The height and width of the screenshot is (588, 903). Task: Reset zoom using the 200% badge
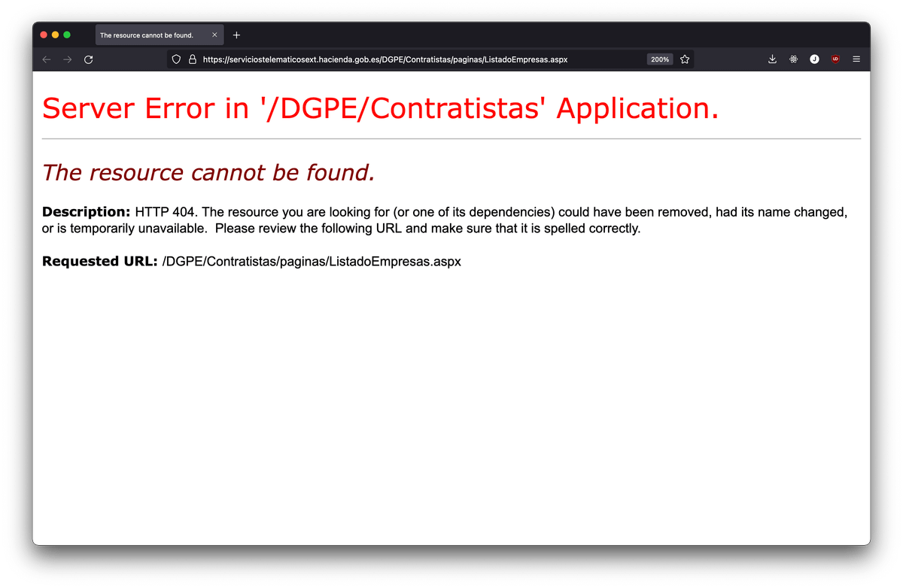[x=660, y=59]
